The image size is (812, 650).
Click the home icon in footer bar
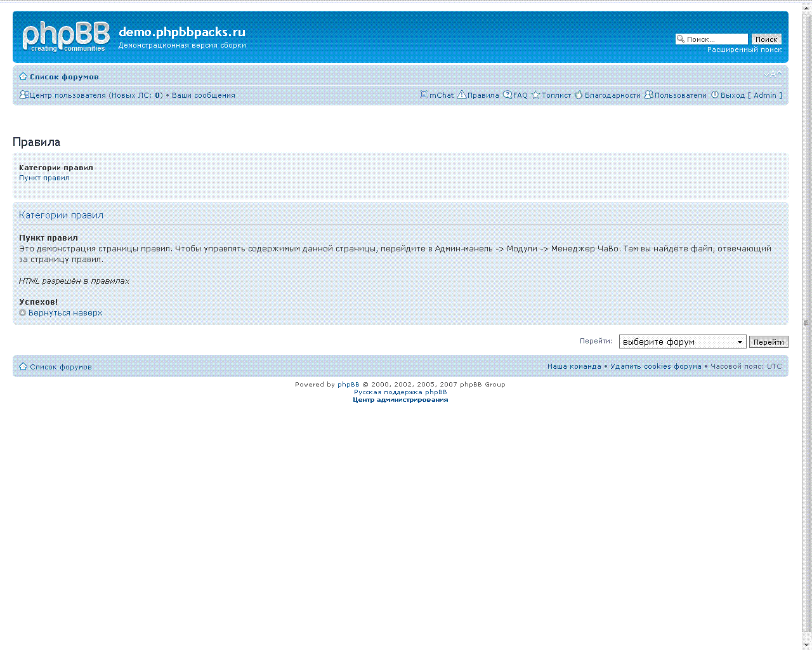pyautogui.click(x=23, y=367)
